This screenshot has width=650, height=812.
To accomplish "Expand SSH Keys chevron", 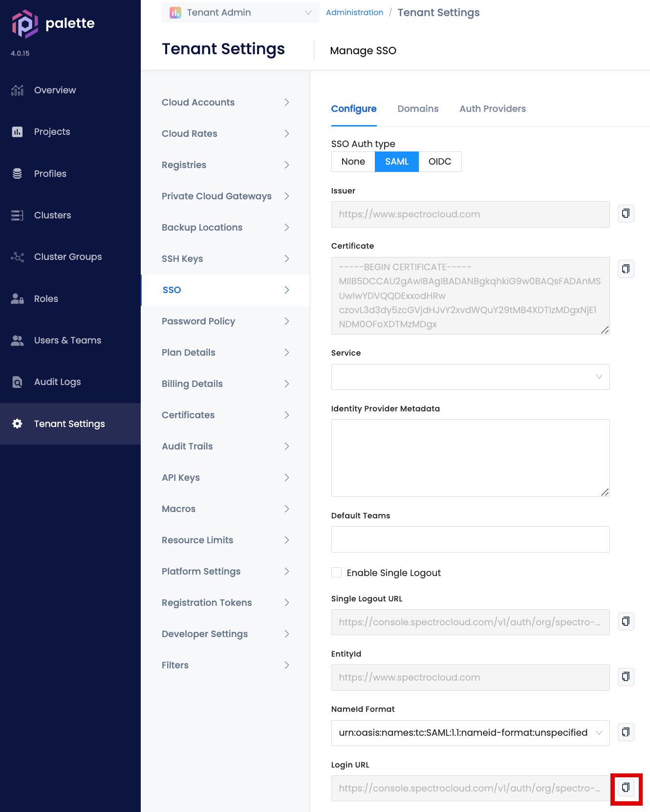I will tap(287, 258).
